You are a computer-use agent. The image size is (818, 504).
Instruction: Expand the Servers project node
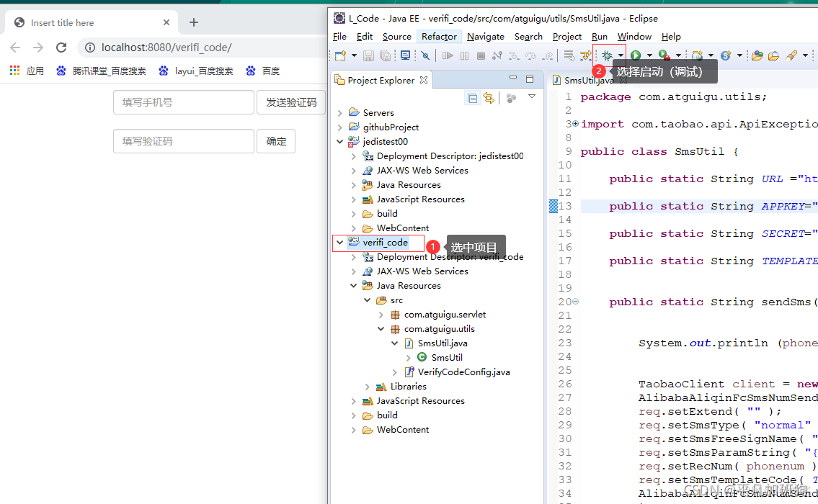(x=339, y=112)
